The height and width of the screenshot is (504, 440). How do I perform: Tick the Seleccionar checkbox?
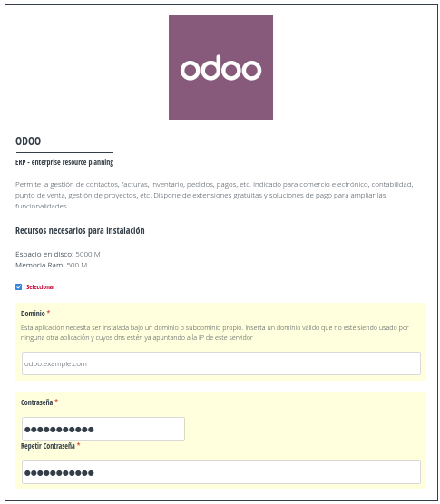(19, 286)
